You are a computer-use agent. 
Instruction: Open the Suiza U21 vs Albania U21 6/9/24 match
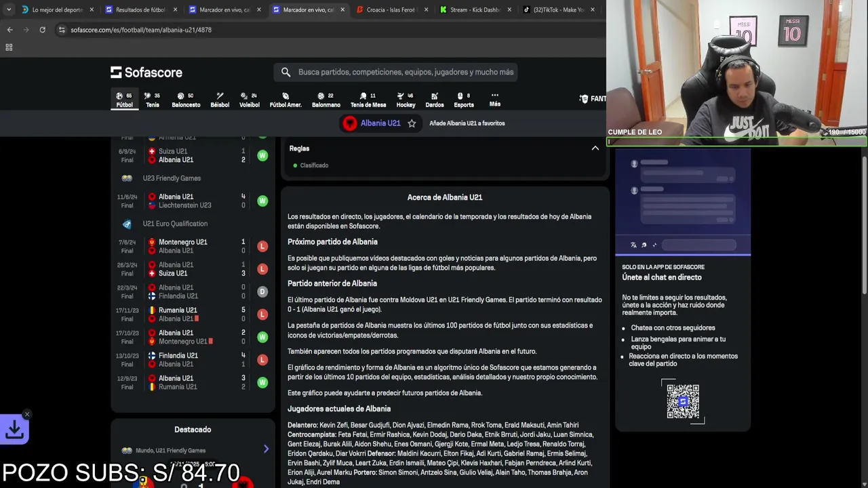tap(193, 155)
